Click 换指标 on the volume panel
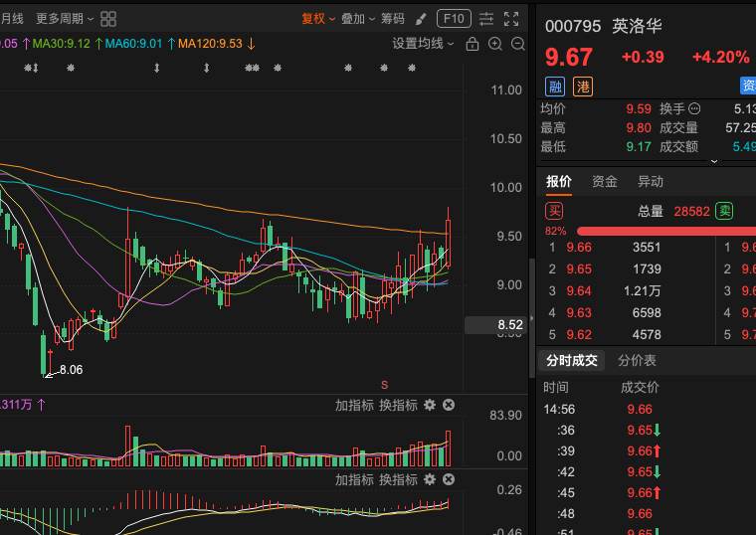This screenshot has width=756, height=535. (398, 406)
